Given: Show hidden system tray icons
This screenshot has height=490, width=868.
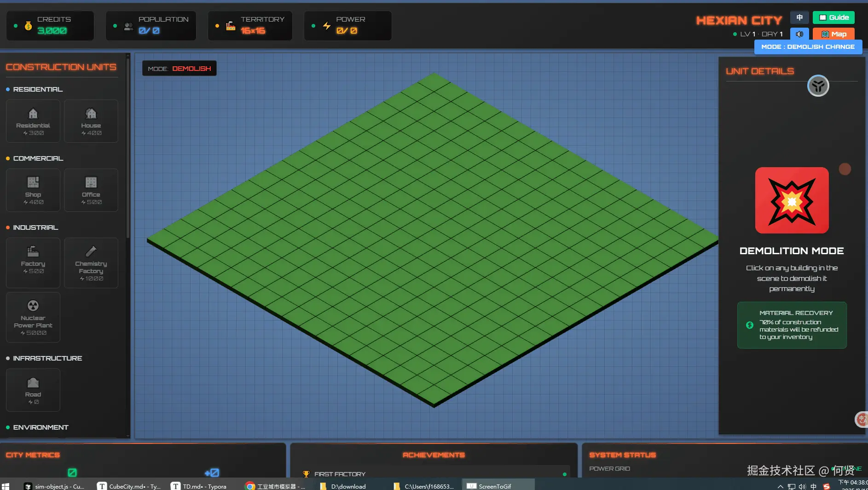Looking at the screenshot, I should [x=780, y=486].
